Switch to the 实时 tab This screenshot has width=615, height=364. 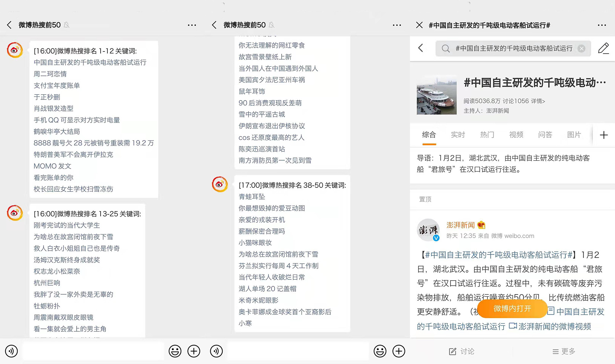(x=458, y=135)
